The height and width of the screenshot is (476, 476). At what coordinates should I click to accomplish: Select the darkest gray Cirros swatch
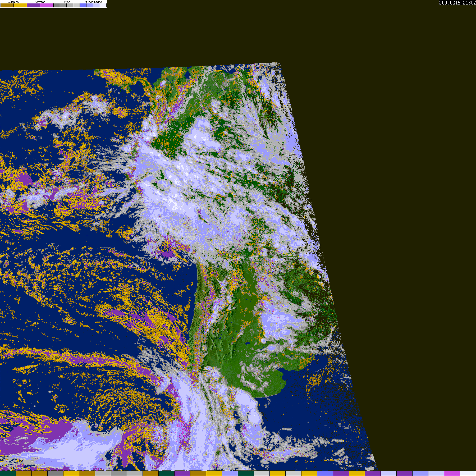coord(57,5)
